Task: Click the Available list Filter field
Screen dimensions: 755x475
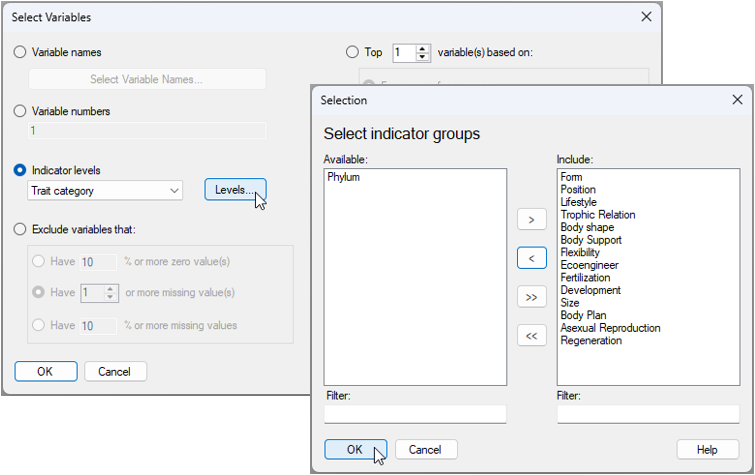Action: click(415, 413)
